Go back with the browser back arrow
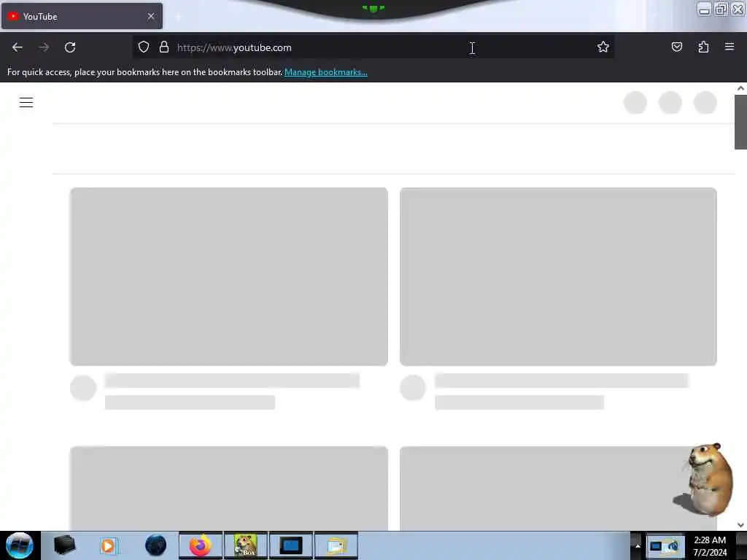Viewport: 747px width, 560px height. (x=18, y=47)
